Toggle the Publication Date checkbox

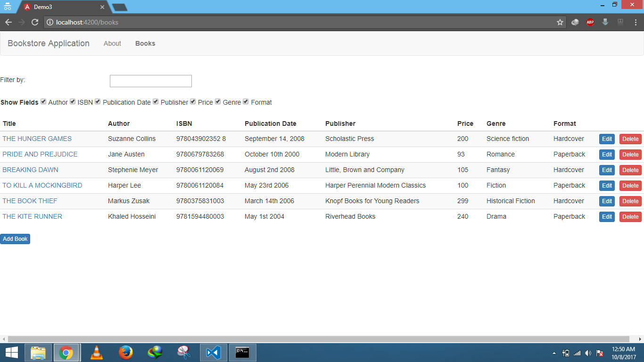pos(98,102)
